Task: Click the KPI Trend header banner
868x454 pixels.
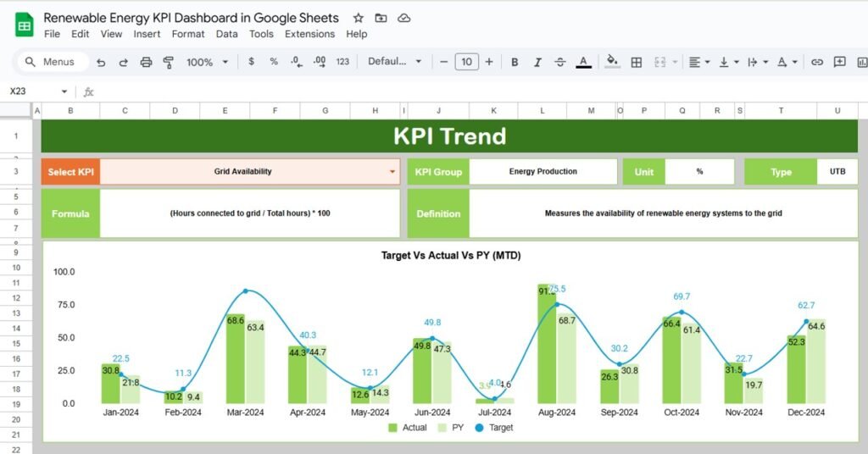Action: 449,136
